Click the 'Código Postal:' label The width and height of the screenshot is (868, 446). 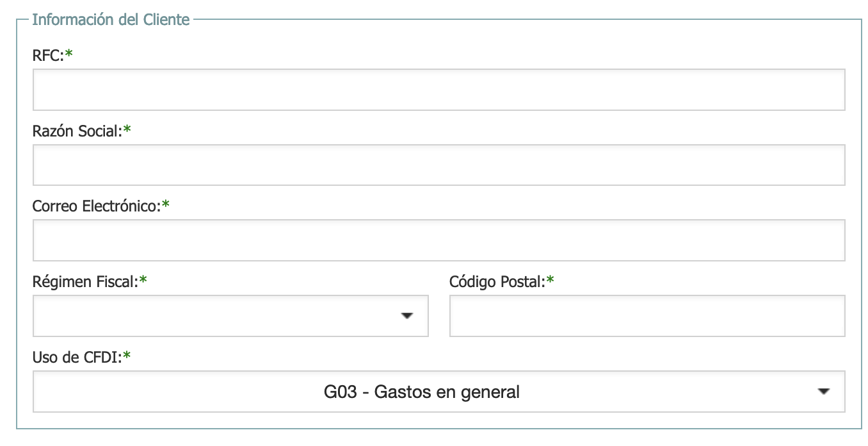[497, 281]
